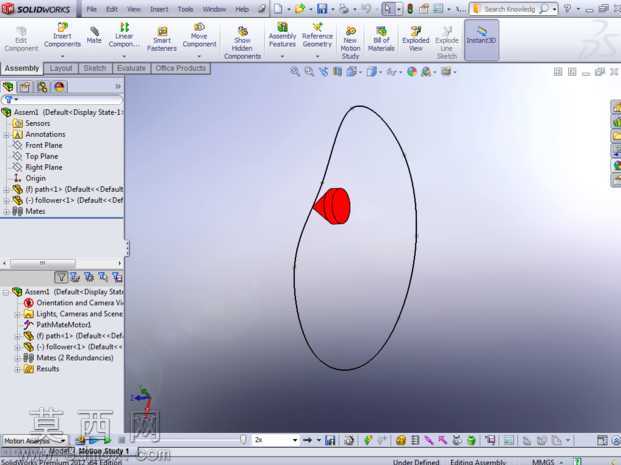The height and width of the screenshot is (465, 621).
Task: Play the motion study from start
Action: point(93,440)
